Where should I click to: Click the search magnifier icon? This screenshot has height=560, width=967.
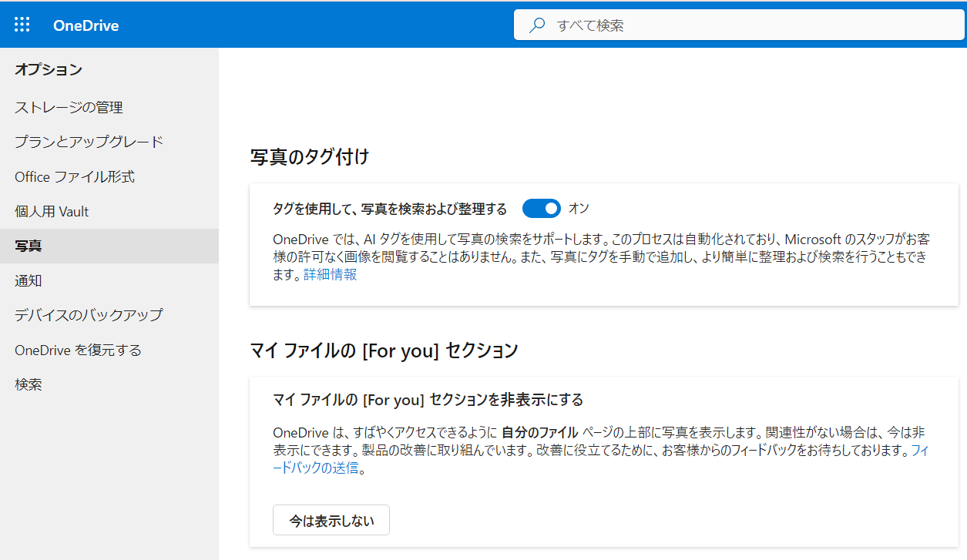point(537,25)
